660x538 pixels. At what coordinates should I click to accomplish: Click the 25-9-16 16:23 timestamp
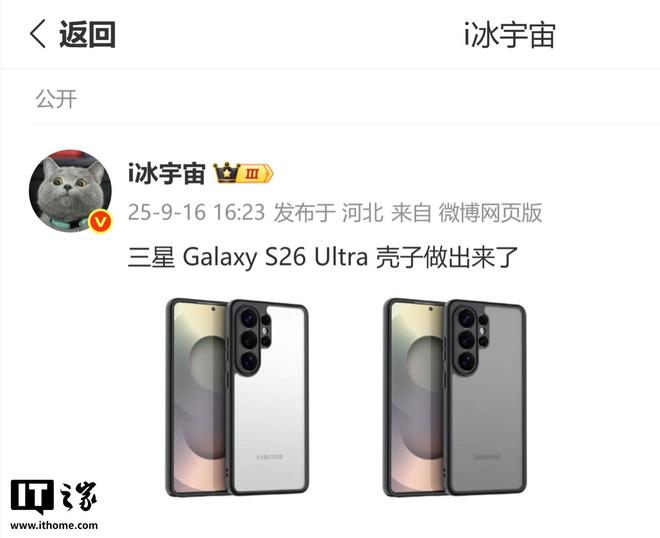pos(196,212)
